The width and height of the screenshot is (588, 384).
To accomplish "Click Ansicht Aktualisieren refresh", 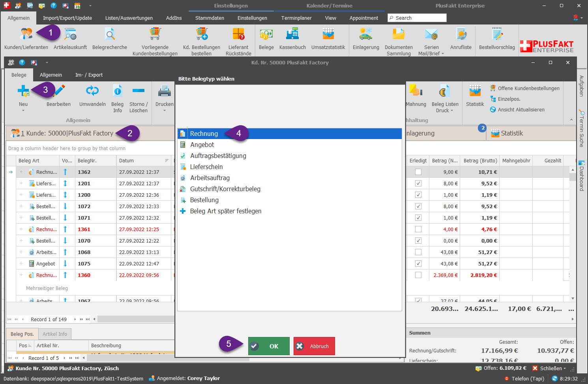I will coord(517,109).
